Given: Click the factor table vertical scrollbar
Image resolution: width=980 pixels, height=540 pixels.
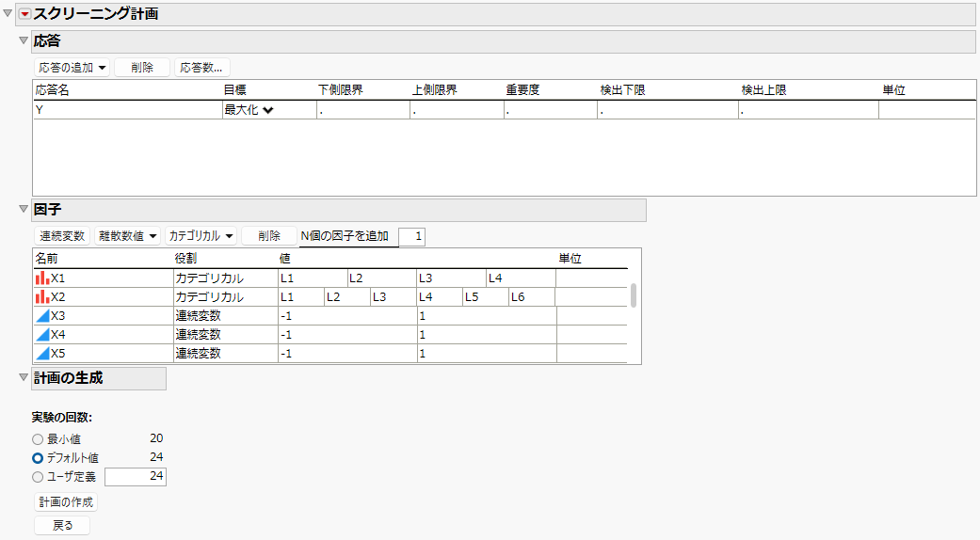Looking at the screenshot, I should coord(634,296).
